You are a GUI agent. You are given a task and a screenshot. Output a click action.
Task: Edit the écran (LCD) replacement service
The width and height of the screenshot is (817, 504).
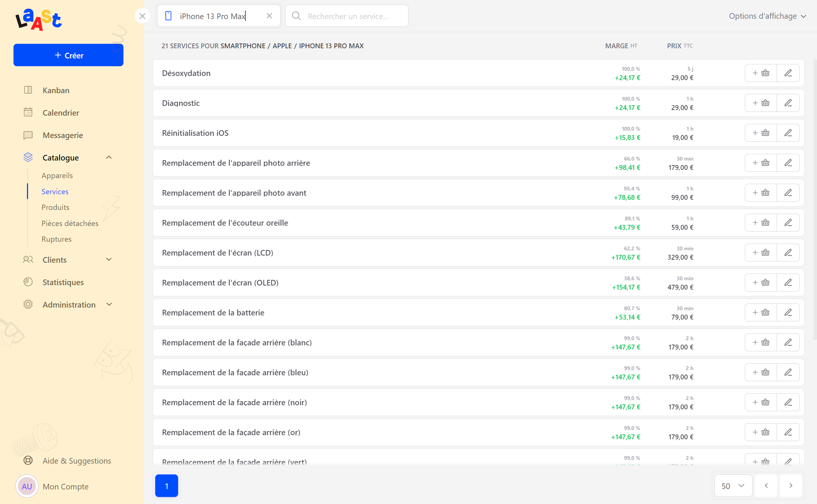[x=788, y=253]
